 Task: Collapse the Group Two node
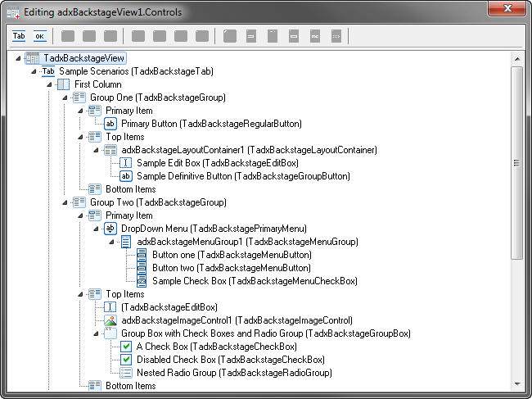pos(65,202)
